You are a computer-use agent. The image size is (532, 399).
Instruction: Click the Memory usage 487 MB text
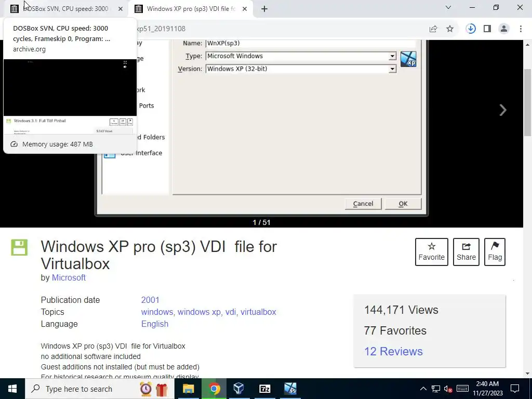[x=57, y=144]
